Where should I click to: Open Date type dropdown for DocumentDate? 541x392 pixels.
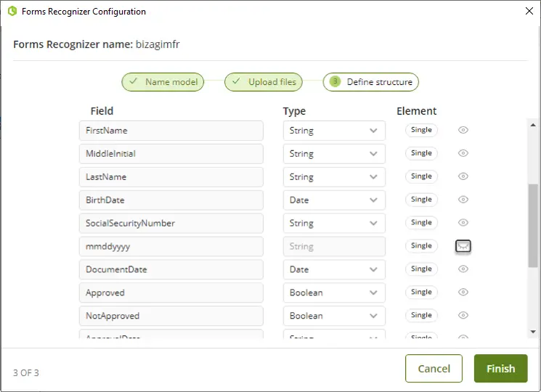click(x=334, y=269)
